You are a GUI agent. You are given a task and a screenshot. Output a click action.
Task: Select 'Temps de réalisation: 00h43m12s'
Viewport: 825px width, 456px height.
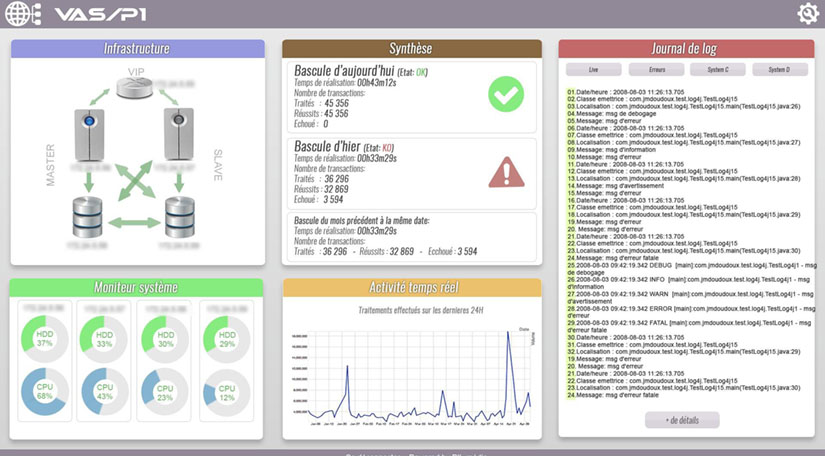pyautogui.click(x=345, y=83)
